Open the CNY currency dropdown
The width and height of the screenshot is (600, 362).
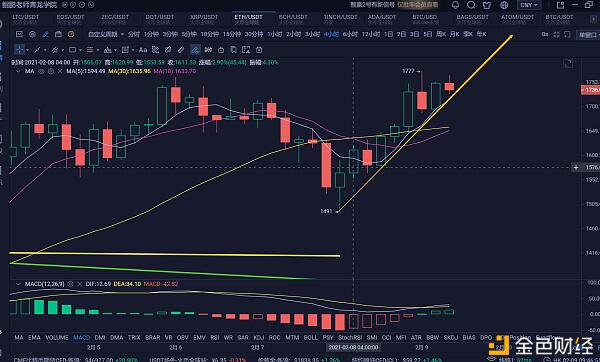click(529, 5)
